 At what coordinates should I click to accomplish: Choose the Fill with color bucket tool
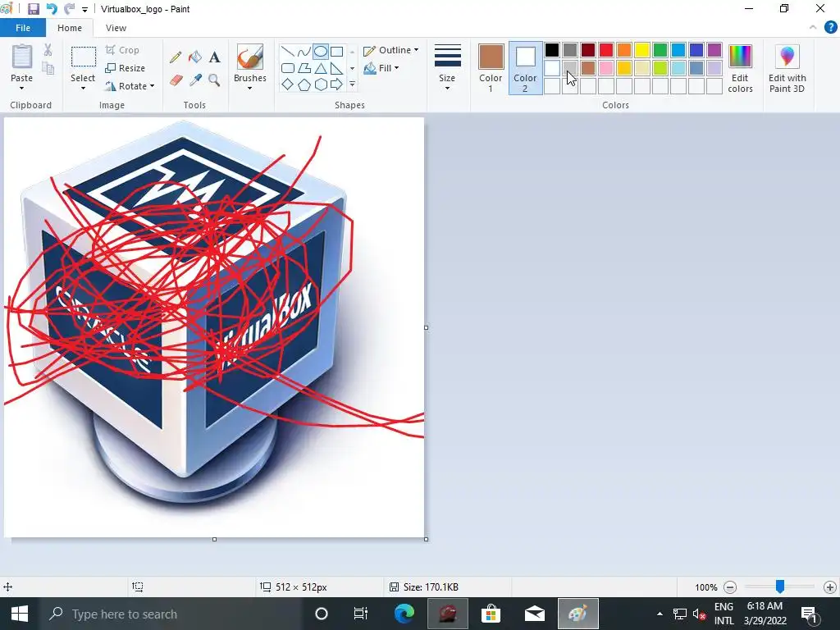[195, 57]
